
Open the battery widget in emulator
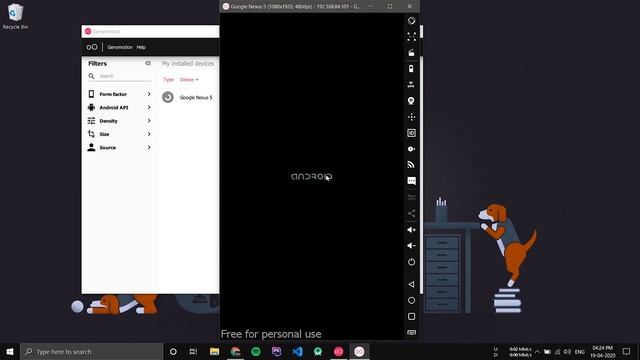coord(411,69)
